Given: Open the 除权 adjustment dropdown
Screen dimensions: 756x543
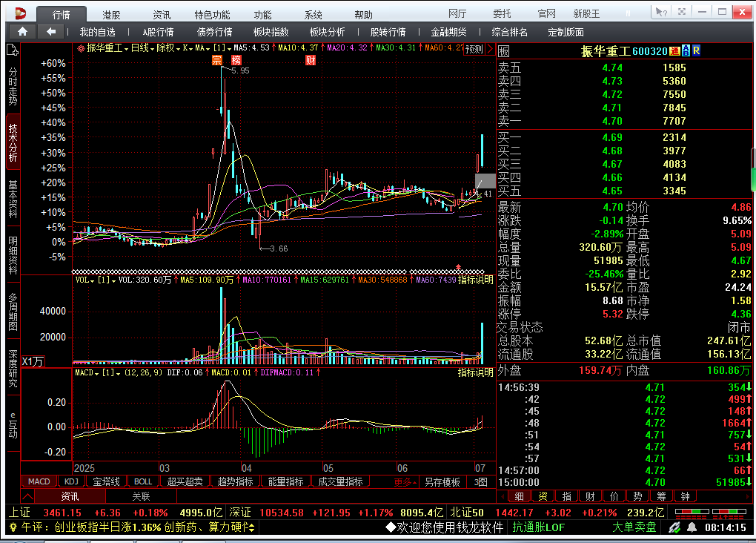Looking at the screenshot, I should coord(168,48).
